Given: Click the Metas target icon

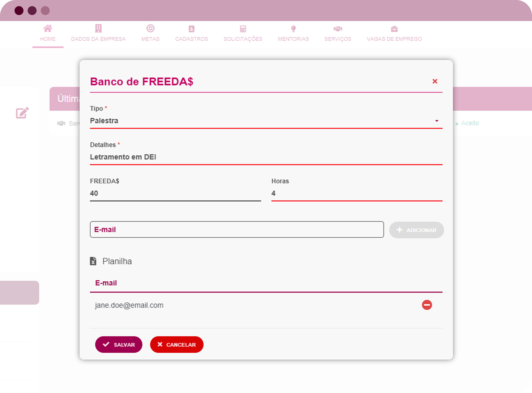Looking at the screenshot, I should (x=150, y=29).
